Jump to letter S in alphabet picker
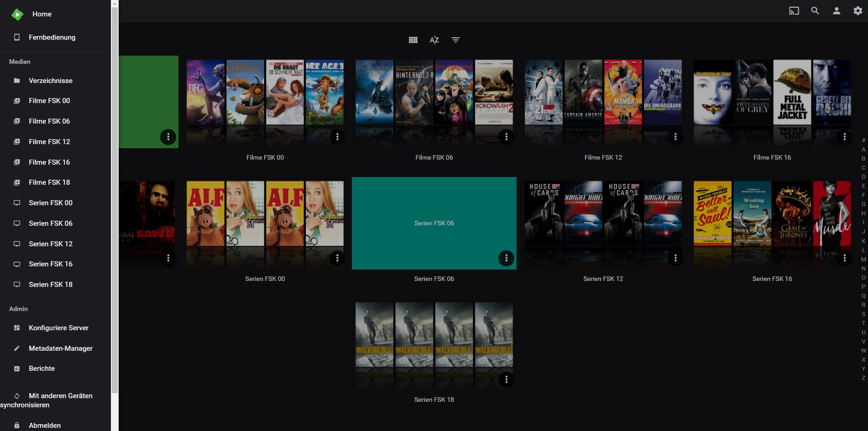This screenshot has width=868, height=431. point(863,314)
